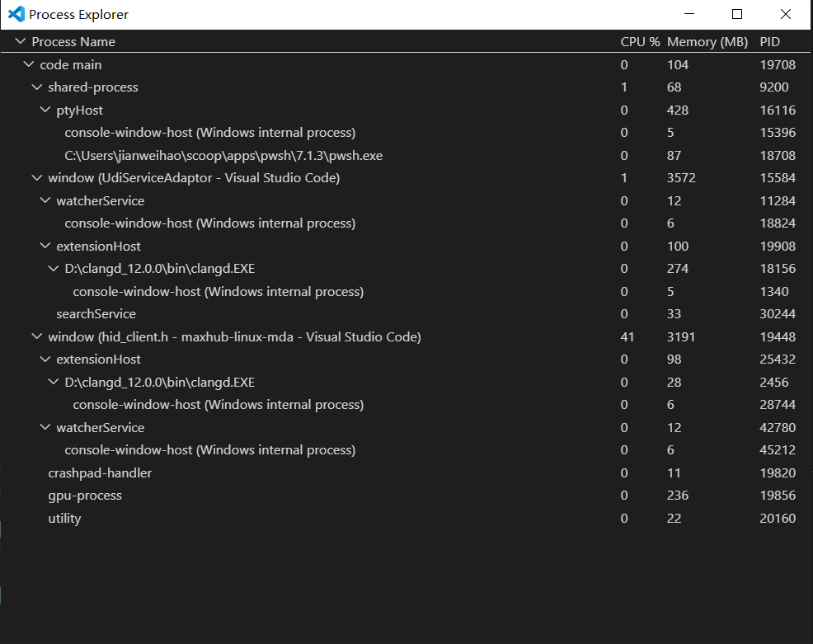
Task: Collapse the ptyHost process group
Action: [45, 110]
